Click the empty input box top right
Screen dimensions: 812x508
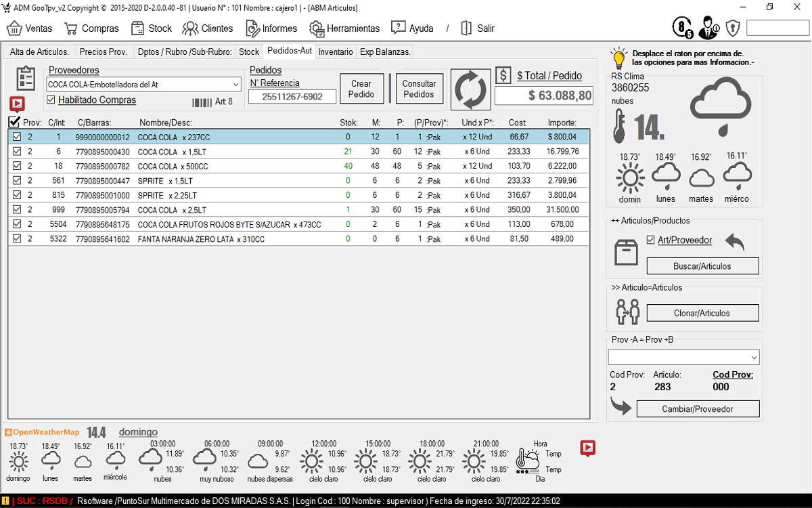[x=777, y=28]
